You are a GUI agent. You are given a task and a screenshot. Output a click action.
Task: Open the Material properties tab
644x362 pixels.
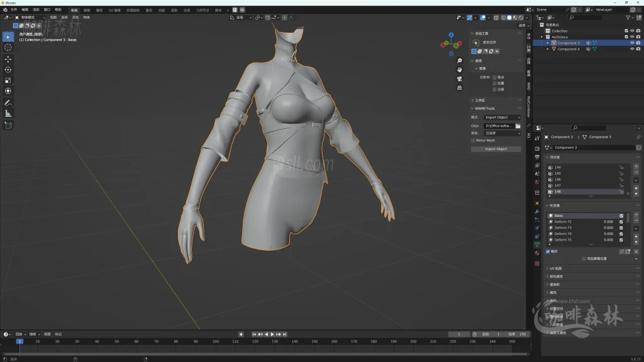(537, 253)
